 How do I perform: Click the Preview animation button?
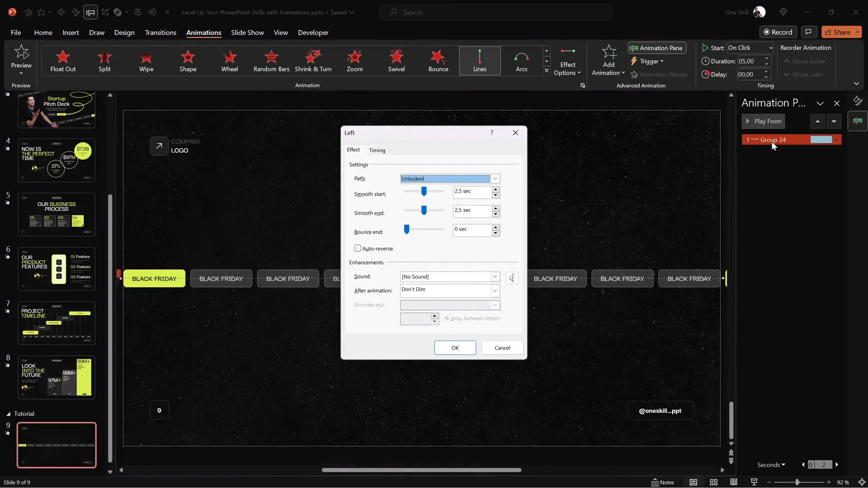[x=21, y=59]
